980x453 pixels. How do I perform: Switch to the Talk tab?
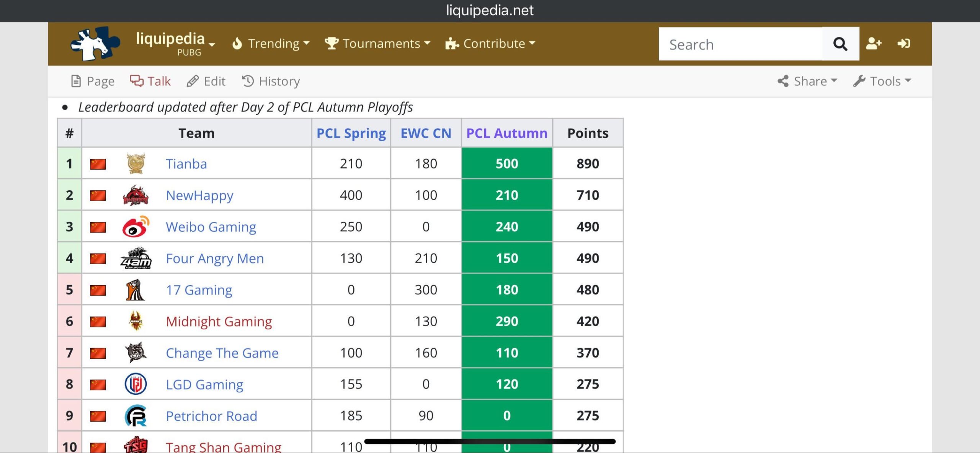tap(150, 81)
